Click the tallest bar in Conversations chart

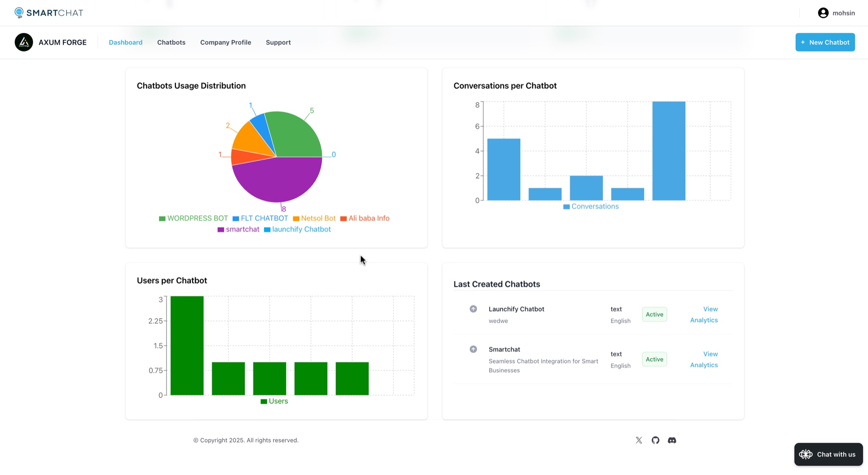669,151
